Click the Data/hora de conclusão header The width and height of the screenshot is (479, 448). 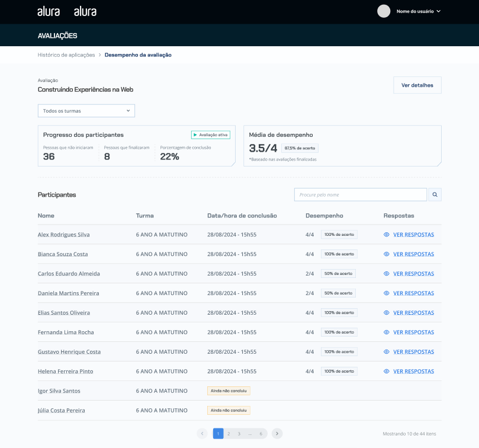click(242, 216)
